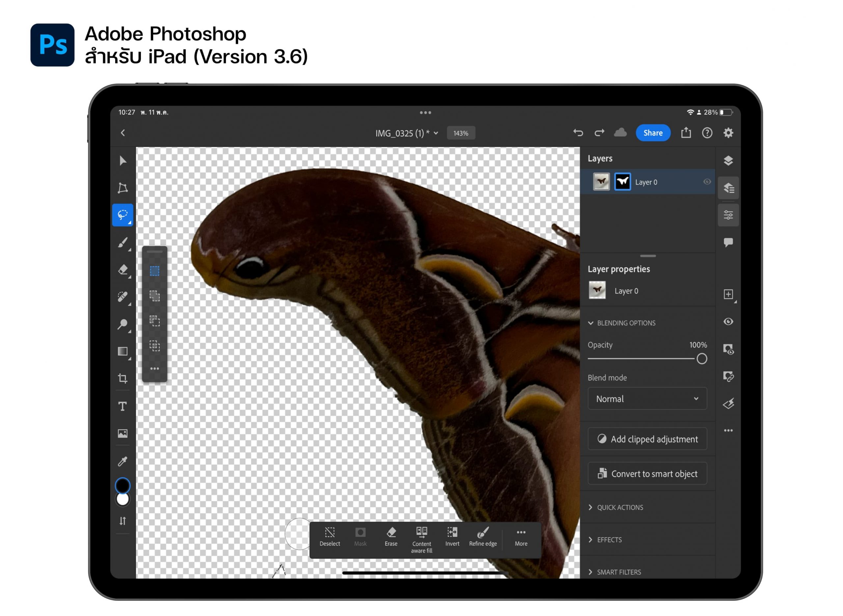The image size is (843, 616).
Task: Expand the Quick Actions section
Action: click(x=620, y=507)
